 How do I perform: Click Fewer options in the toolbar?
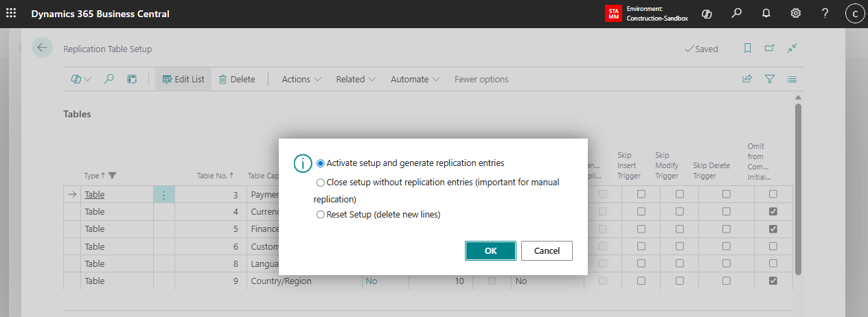[481, 80]
